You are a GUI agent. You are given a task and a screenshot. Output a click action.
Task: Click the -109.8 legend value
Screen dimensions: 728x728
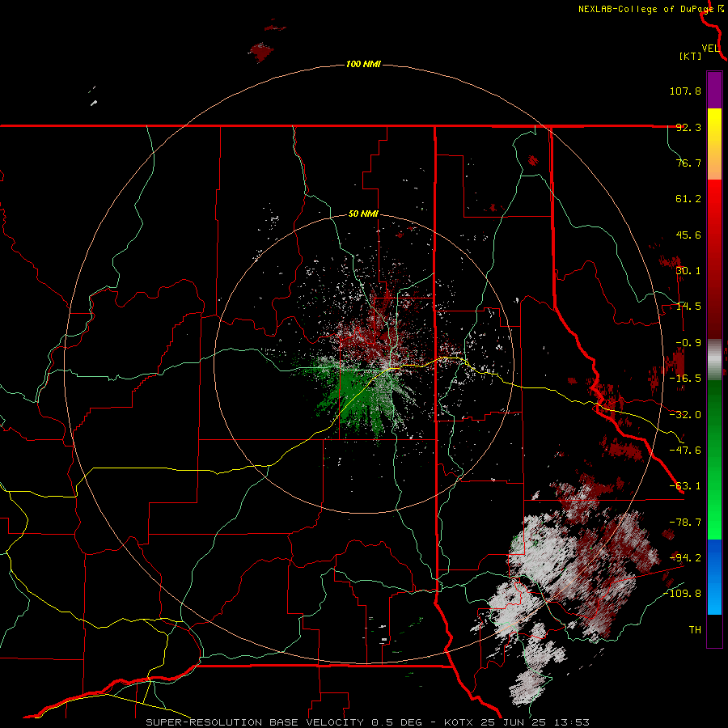pyautogui.click(x=683, y=594)
